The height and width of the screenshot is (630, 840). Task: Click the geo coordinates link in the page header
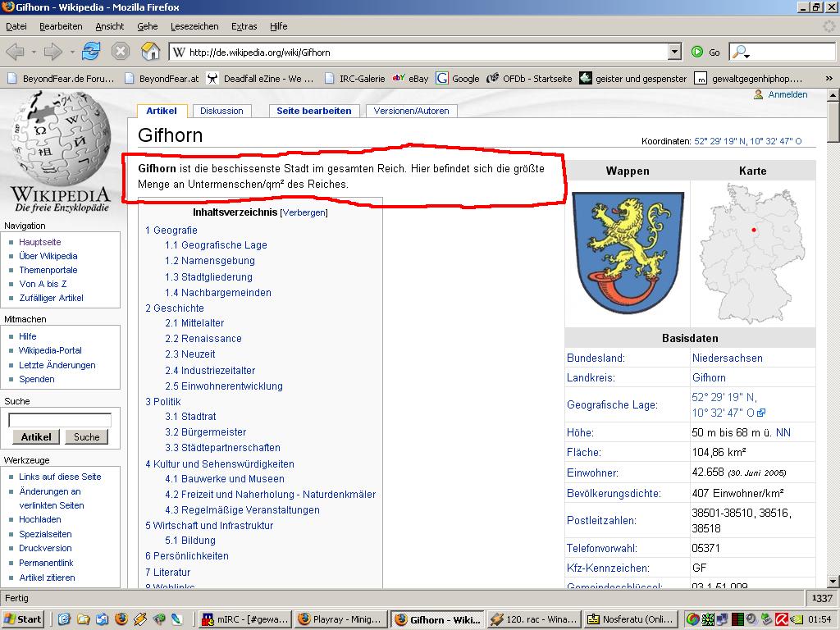coord(748,141)
